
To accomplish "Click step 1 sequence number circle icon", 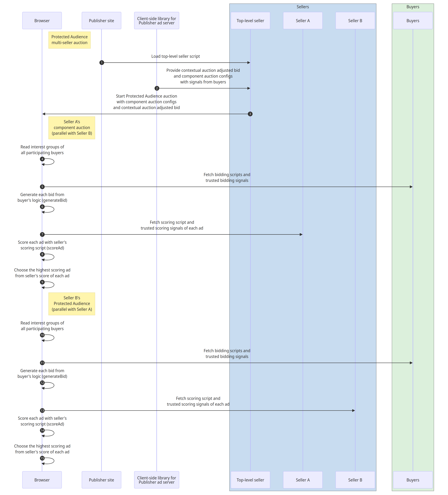I will tap(101, 64).
